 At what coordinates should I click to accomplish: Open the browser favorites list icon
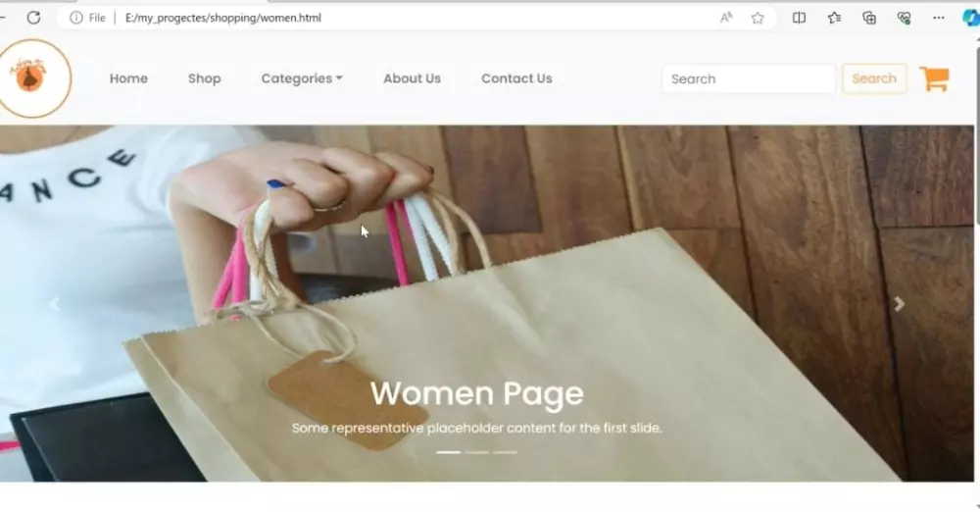pyautogui.click(x=834, y=18)
